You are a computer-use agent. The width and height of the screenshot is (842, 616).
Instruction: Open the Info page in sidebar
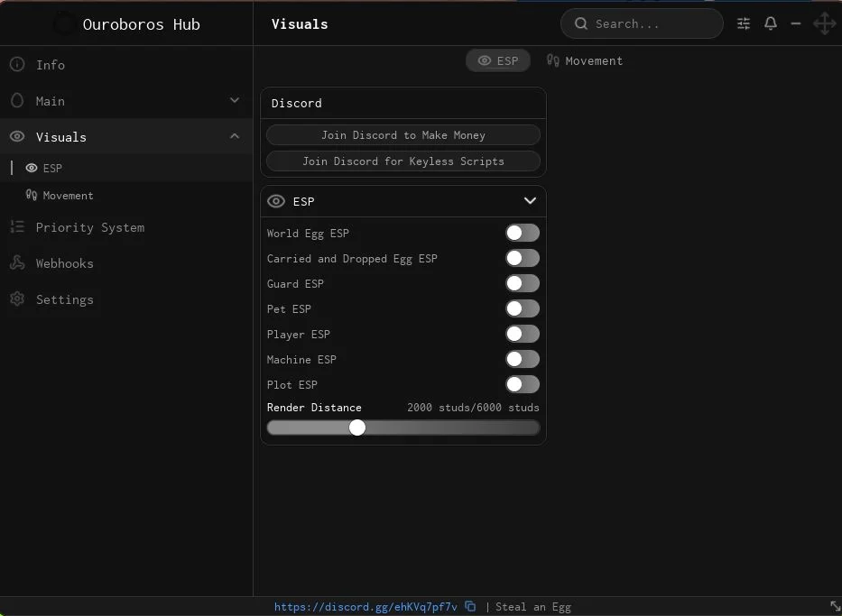[x=126, y=65]
